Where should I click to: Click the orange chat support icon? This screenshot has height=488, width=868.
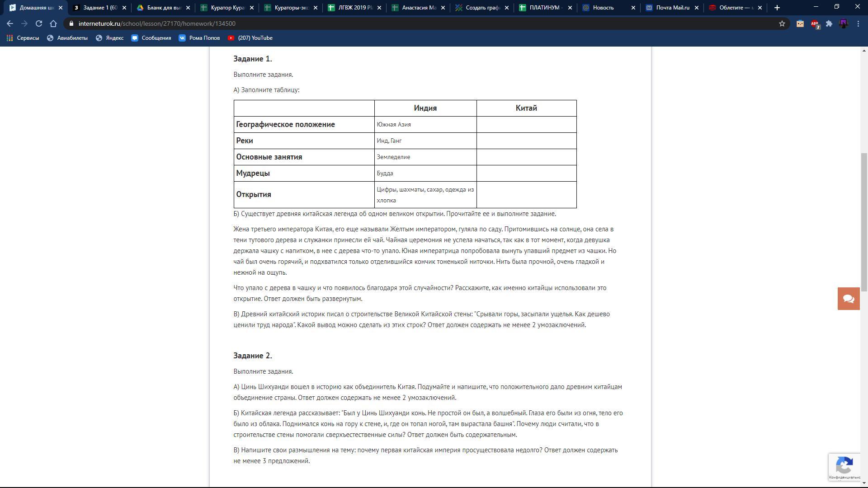click(848, 299)
